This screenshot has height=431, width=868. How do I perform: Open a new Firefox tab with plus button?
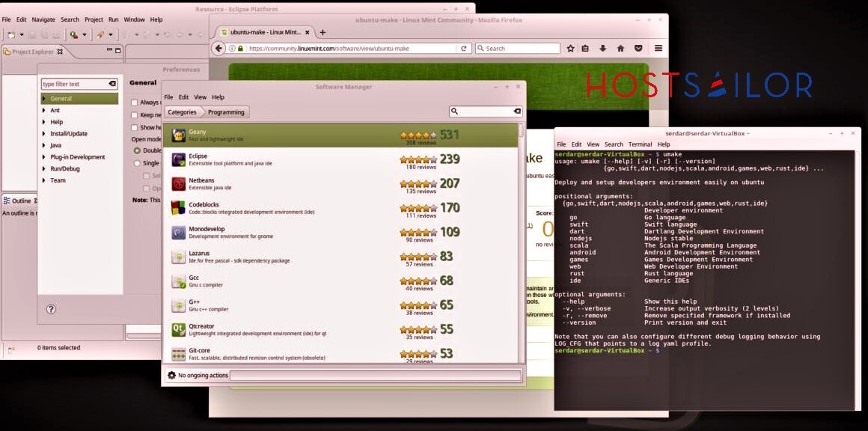coord(323,32)
